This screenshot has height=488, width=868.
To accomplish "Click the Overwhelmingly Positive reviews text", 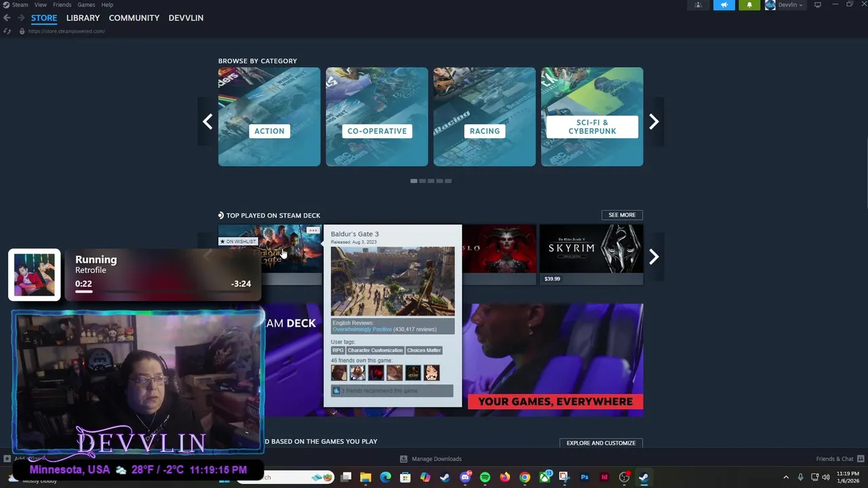I will [x=362, y=329].
